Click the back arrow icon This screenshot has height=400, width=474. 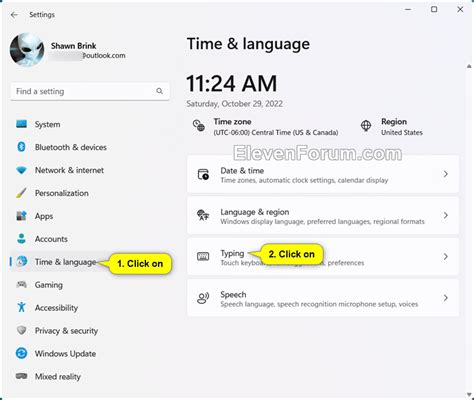click(14, 15)
